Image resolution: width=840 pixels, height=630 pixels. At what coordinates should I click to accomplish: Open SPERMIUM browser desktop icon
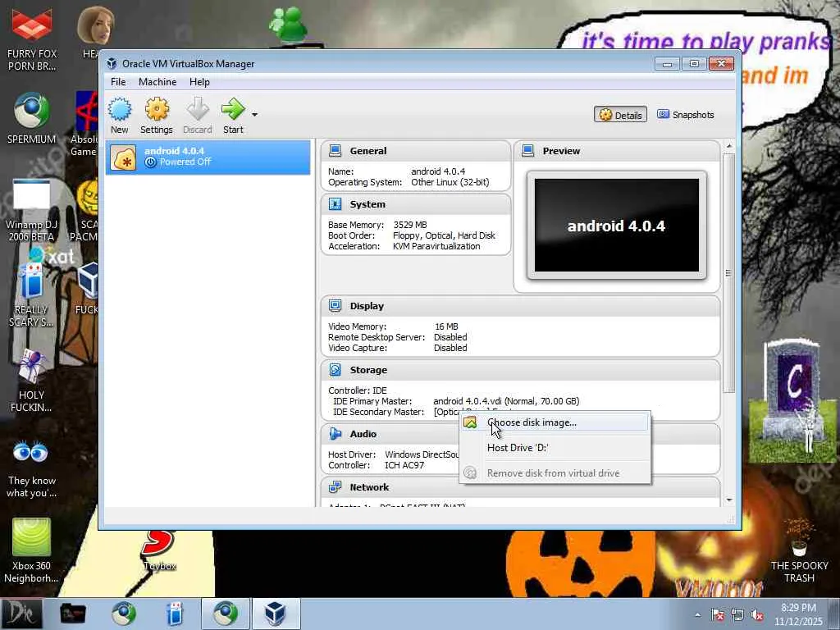(32, 118)
